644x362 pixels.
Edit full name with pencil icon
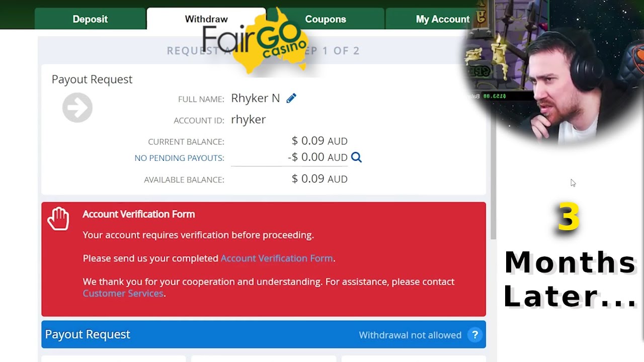pos(291,99)
